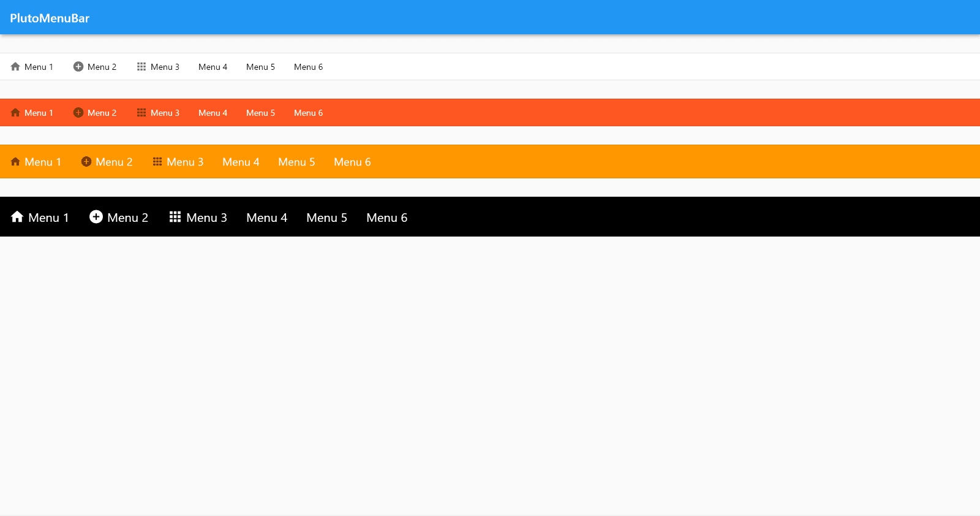Click the plus-circle icon in the white menu bar
Viewport: 980px width, 516px height.
point(78,67)
